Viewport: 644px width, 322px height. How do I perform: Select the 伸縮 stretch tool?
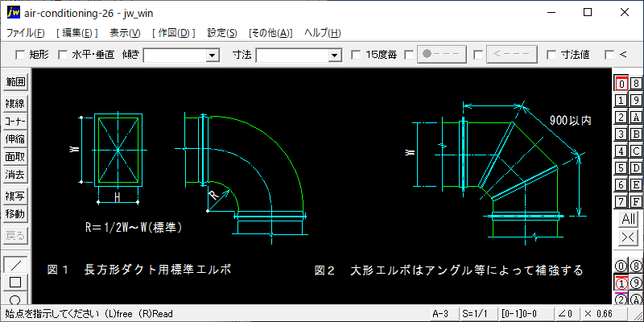[16, 138]
